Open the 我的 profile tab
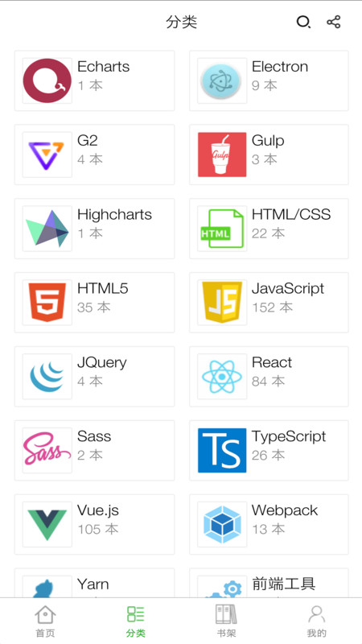The width and height of the screenshot is (362, 644). pyautogui.click(x=316, y=621)
